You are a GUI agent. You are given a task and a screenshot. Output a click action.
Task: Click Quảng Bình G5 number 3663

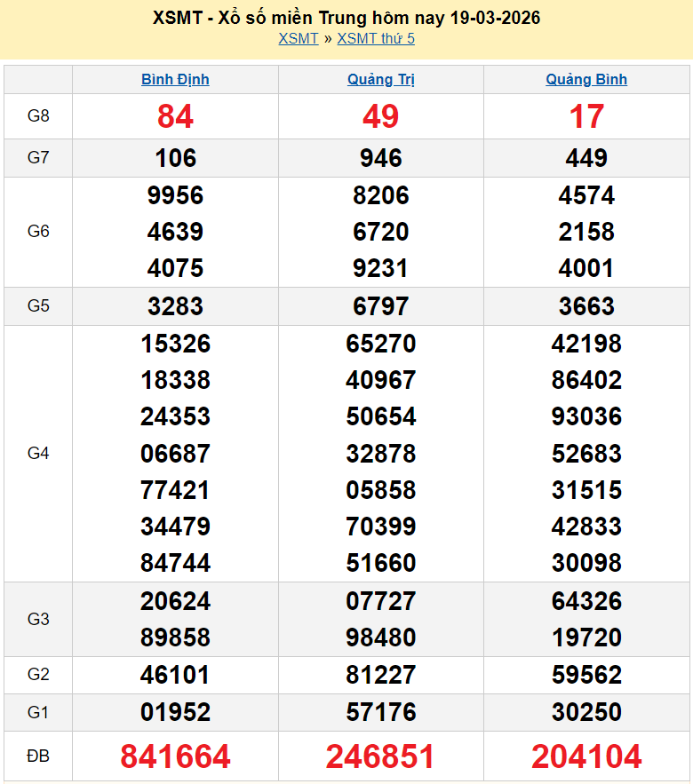586,306
